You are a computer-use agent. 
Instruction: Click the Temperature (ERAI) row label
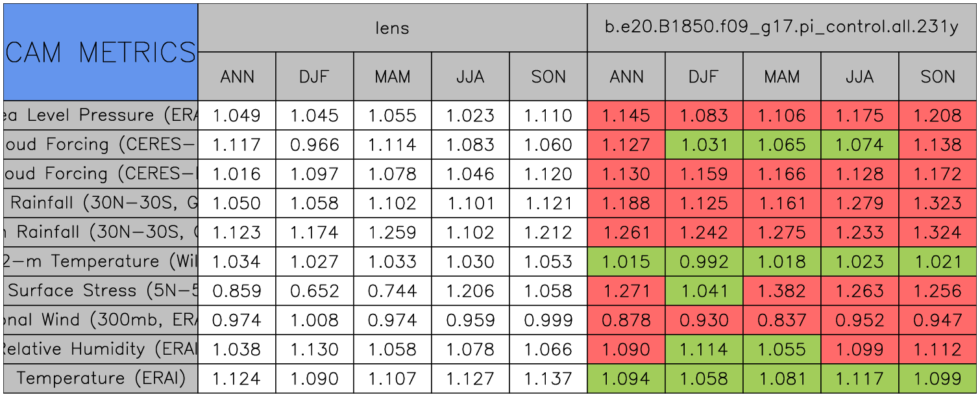101,378
